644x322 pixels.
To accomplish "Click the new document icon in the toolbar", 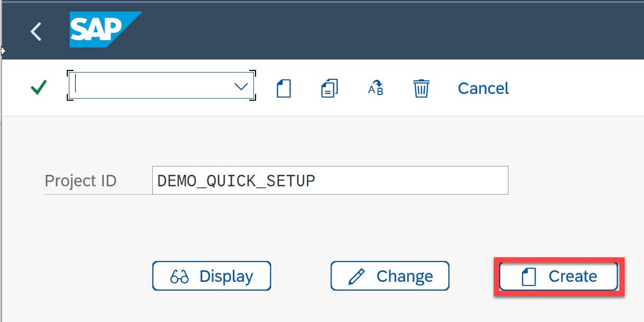I will point(283,89).
